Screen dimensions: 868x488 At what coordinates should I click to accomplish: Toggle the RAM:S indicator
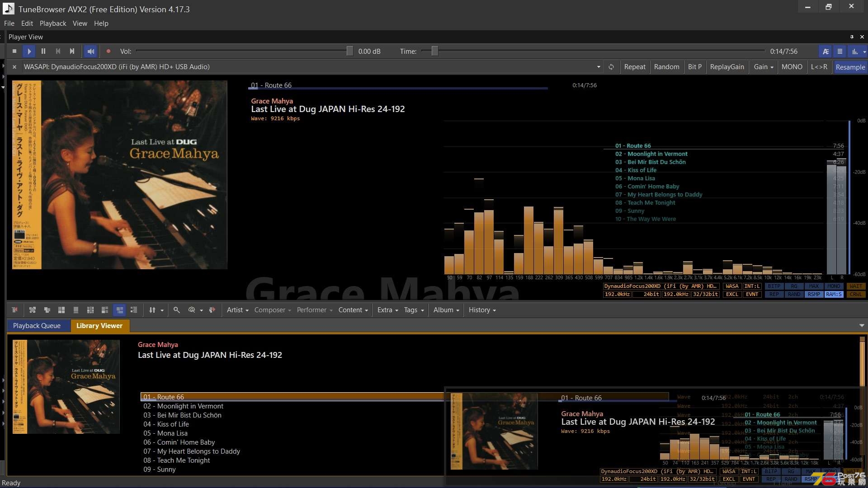[x=834, y=294]
